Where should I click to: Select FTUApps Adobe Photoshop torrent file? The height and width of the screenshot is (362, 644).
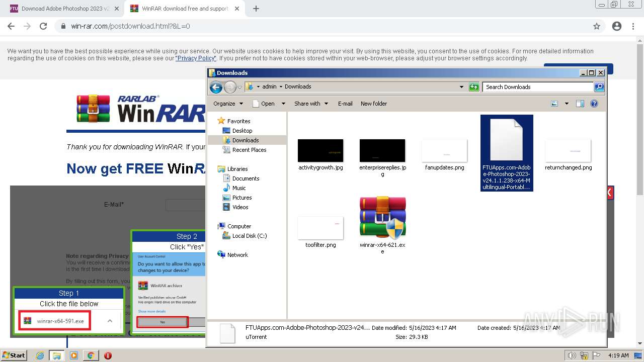pos(506,153)
